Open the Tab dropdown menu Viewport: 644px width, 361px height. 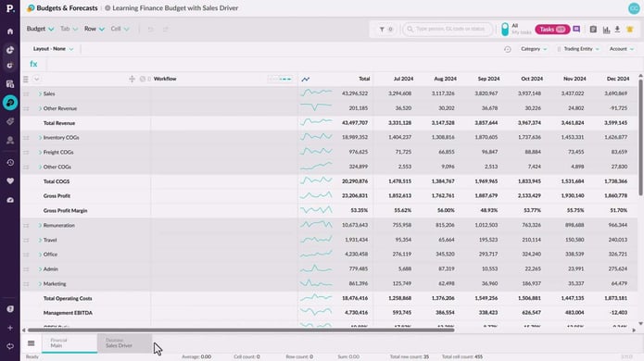pyautogui.click(x=69, y=29)
